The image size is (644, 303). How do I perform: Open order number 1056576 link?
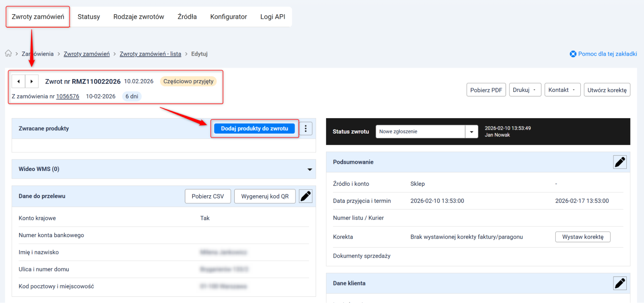(68, 96)
